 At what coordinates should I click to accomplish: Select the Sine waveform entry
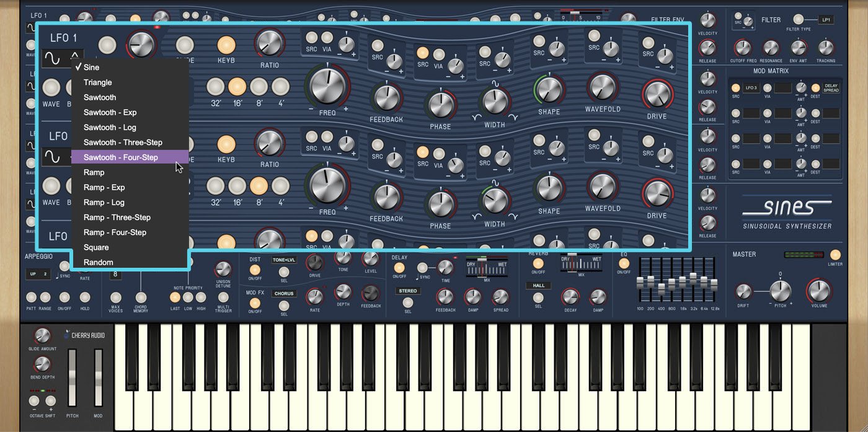point(92,67)
